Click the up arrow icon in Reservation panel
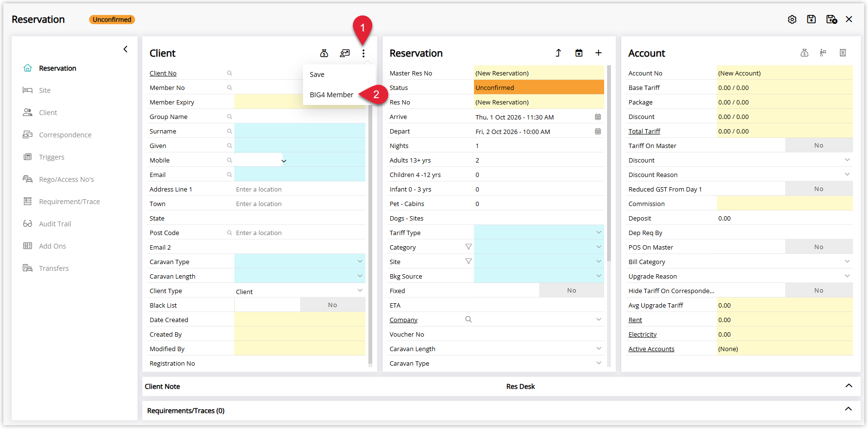This screenshot has width=868, height=429. click(x=558, y=53)
